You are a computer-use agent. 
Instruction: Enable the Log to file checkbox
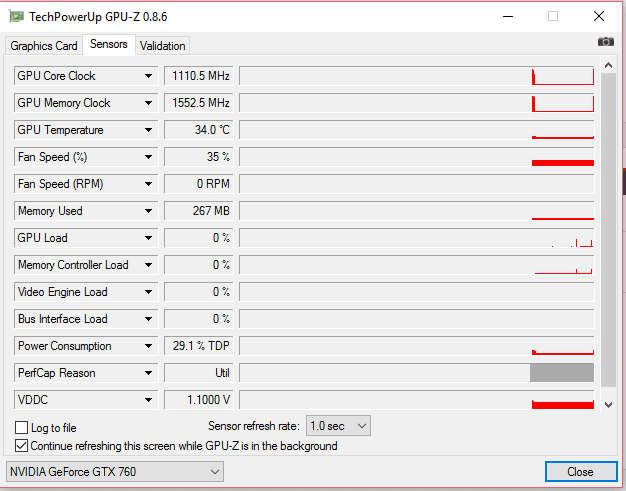point(21,428)
